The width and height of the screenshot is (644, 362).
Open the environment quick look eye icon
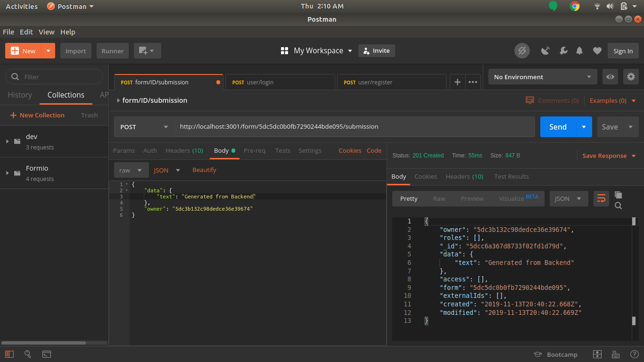(x=610, y=76)
